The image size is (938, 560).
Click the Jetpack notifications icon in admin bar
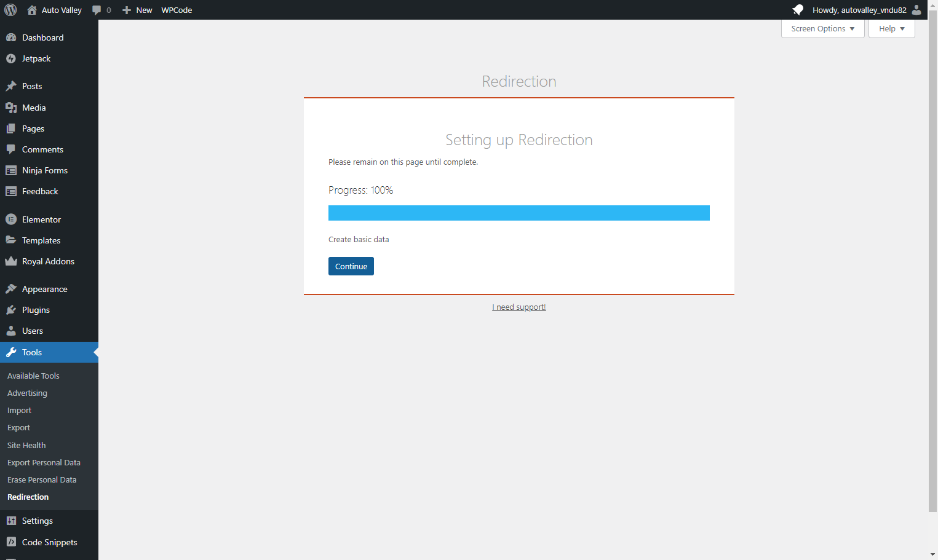(798, 10)
